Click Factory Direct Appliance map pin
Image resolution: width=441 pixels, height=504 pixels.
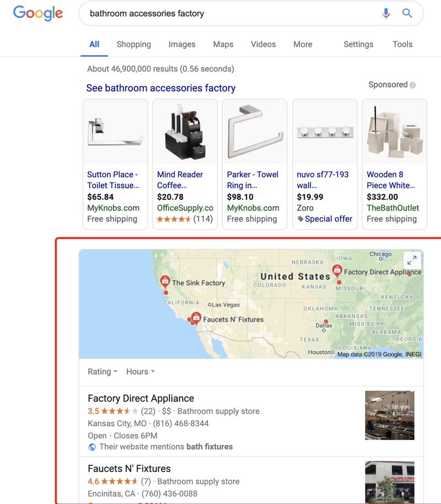(x=337, y=271)
